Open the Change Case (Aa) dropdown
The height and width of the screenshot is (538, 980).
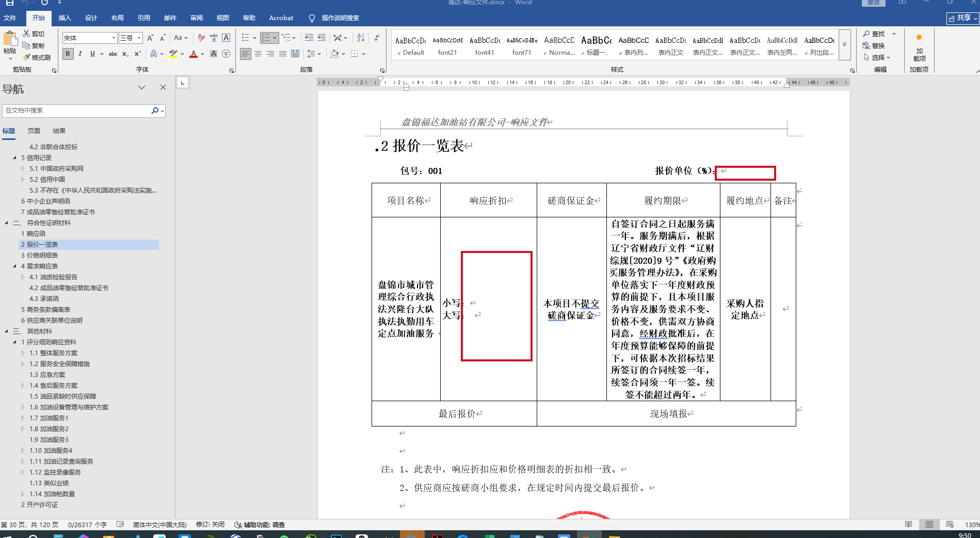point(181,38)
